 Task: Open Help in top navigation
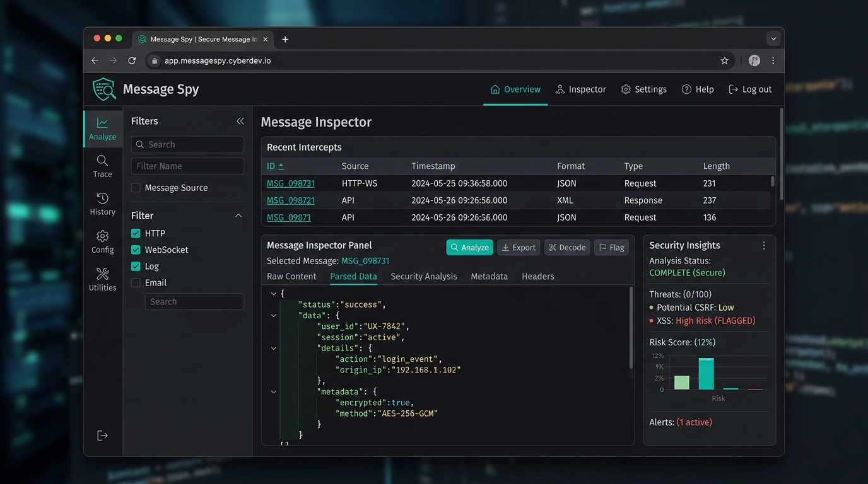tap(698, 89)
